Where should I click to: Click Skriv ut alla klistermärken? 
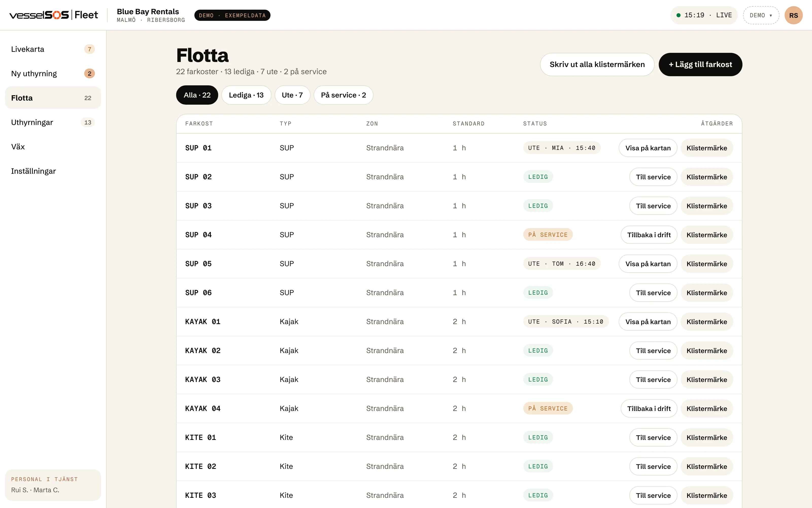[x=597, y=65]
